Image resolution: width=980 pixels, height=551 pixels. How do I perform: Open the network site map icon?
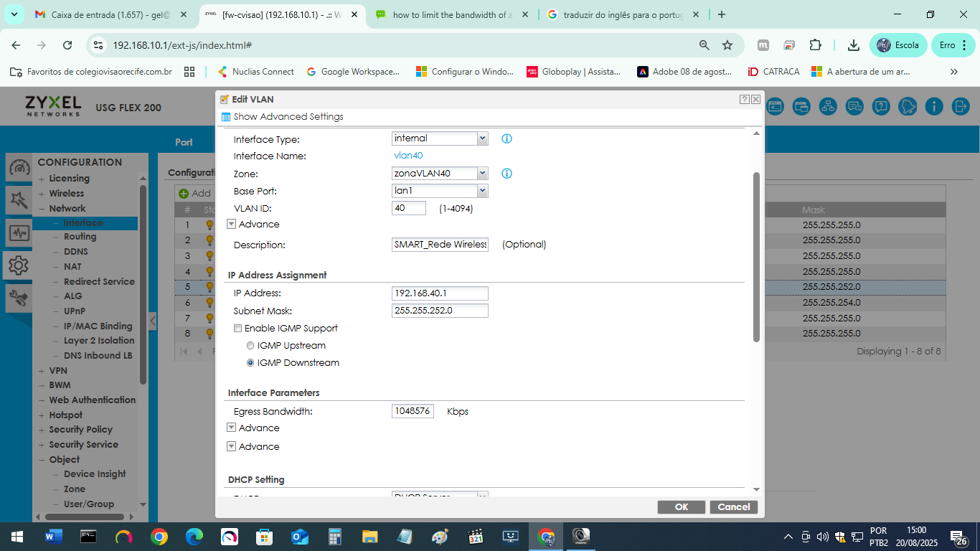pos(828,107)
